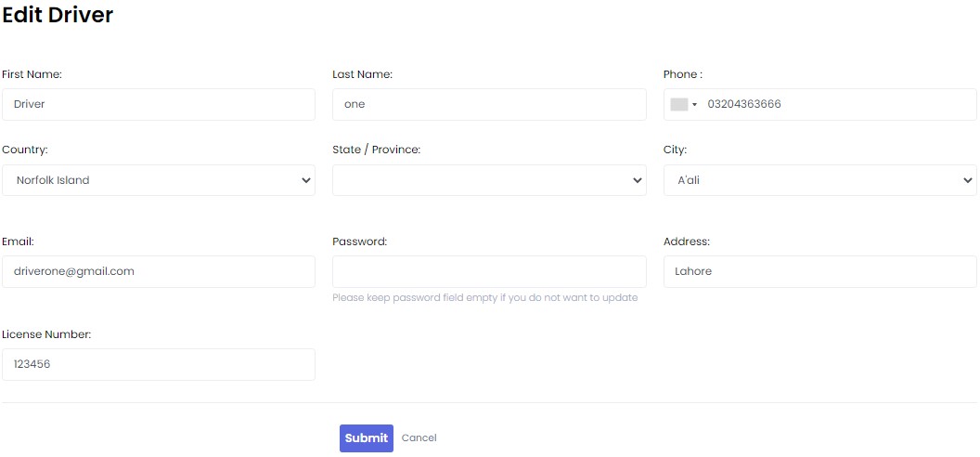Screen dimensions: 980x457
Task: Click the License Number field showing 123456
Action: coord(159,365)
